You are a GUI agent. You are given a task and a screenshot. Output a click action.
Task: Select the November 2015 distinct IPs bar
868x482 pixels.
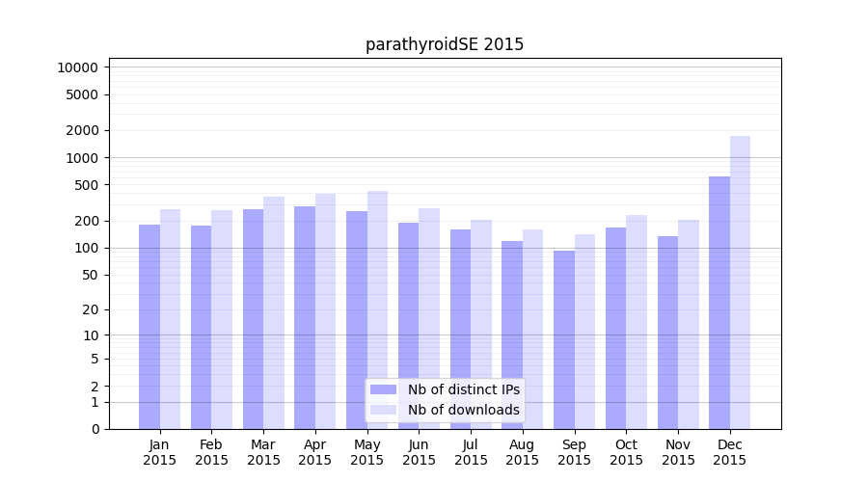(667, 333)
